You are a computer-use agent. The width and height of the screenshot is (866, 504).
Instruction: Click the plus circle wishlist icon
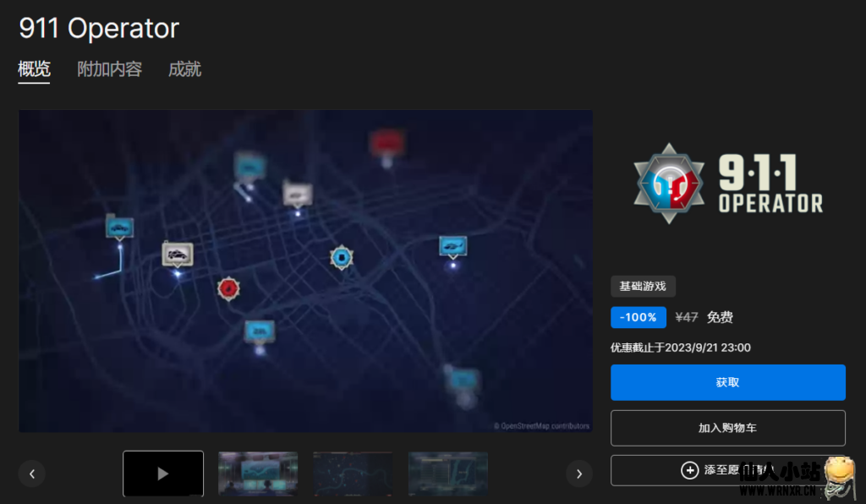689,470
